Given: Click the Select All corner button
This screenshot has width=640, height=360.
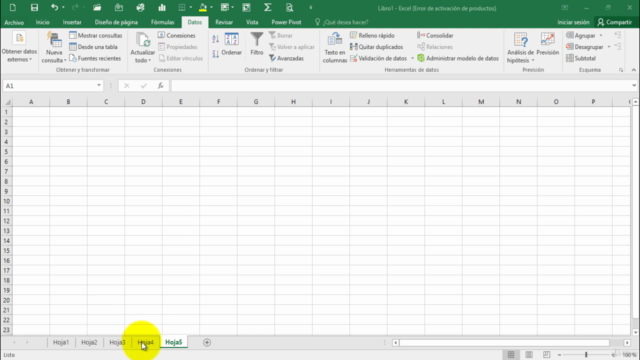Looking at the screenshot, I should click(x=7, y=102).
